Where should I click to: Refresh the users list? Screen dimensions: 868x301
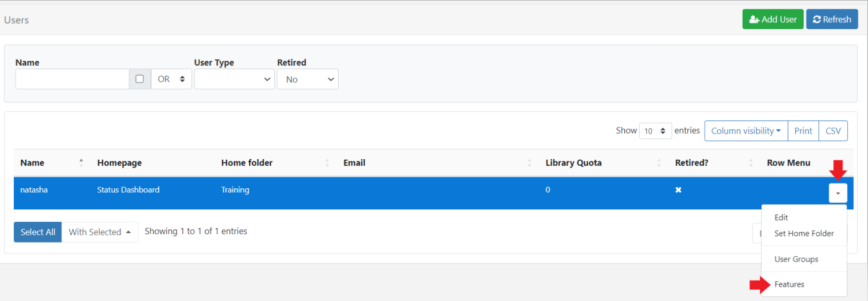(x=832, y=19)
